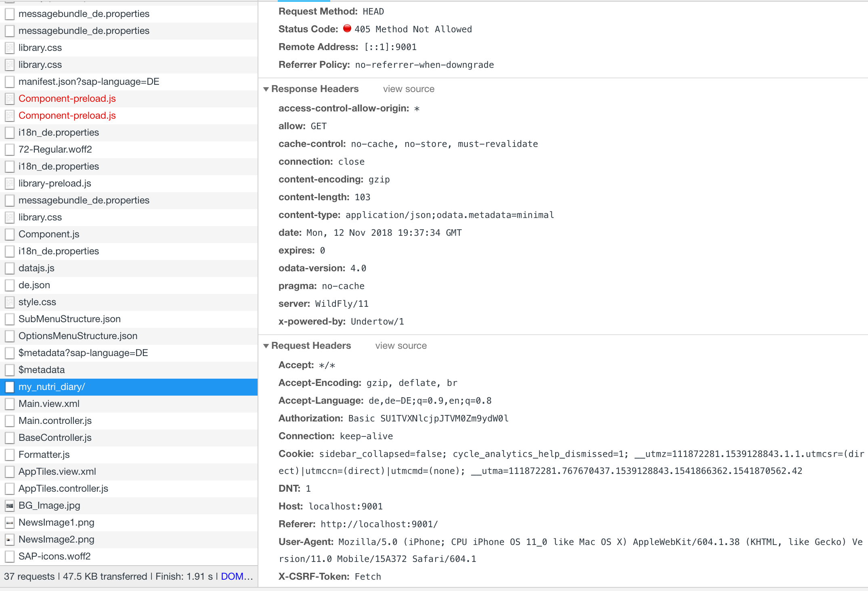The width and height of the screenshot is (868, 591).
Task: Click view source next to Response Headers
Action: [409, 89]
